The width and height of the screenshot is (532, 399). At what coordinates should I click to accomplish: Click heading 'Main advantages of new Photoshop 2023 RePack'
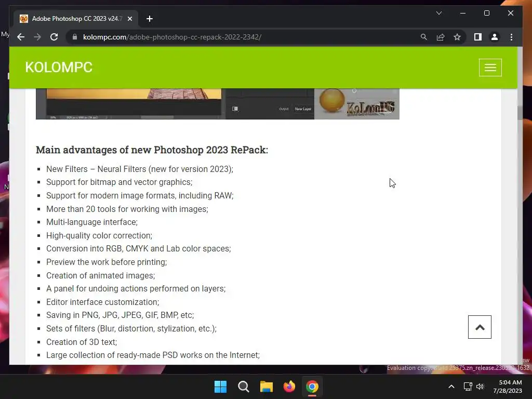[x=152, y=150]
